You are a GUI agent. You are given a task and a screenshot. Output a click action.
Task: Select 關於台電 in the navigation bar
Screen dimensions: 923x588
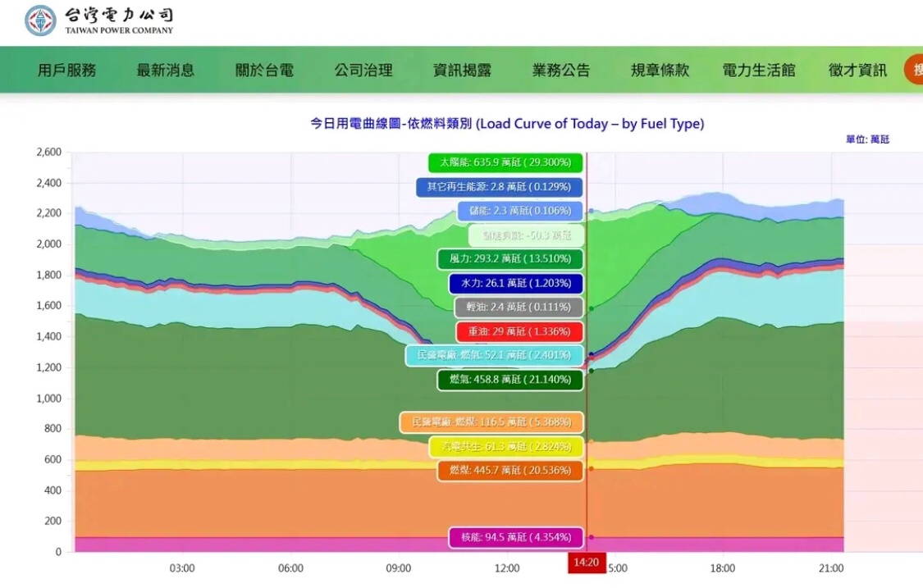click(264, 71)
